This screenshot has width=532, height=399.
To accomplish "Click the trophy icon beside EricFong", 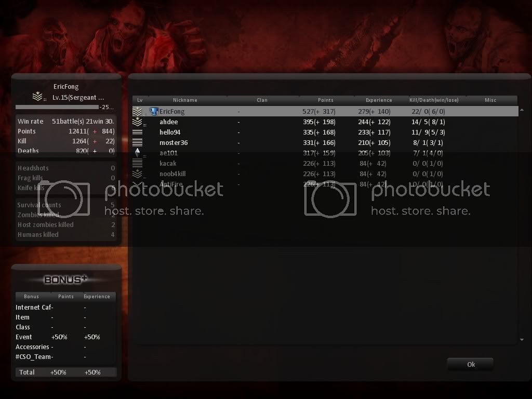I will (154, 111).
